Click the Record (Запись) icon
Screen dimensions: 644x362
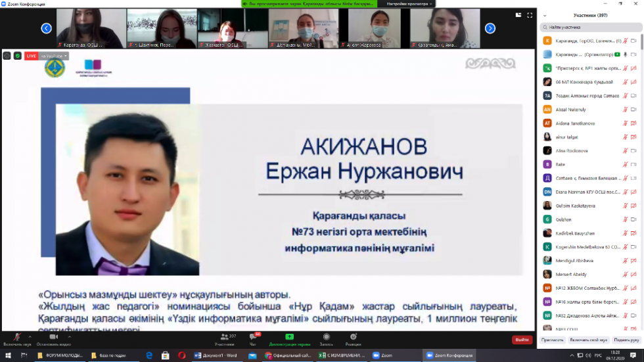(325, 338)
